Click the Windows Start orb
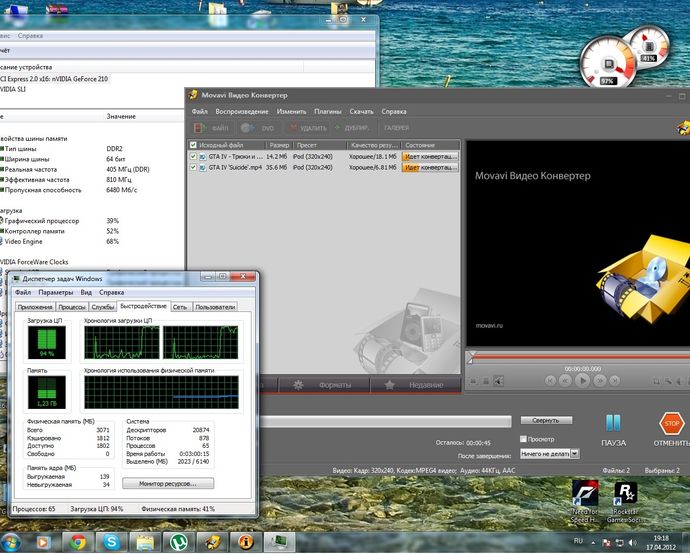Viewport: 690px width, 554px height. [x=11, y=542]
